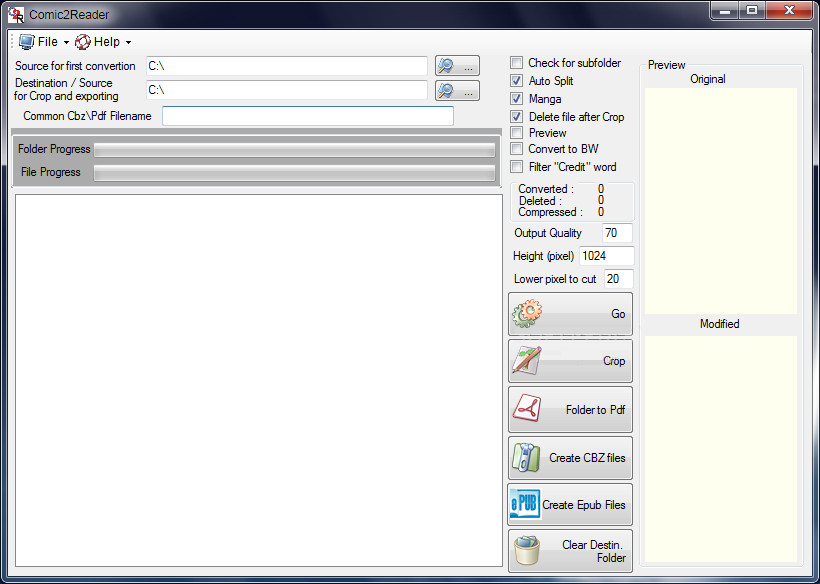Click Clear Destin. Folder button

pyautogui.click(x=571, y=551)
